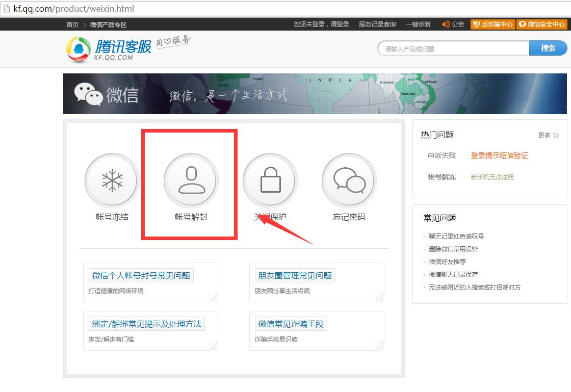Click the 诈骗手段易识破 subtitle

(x=276, y=339)
